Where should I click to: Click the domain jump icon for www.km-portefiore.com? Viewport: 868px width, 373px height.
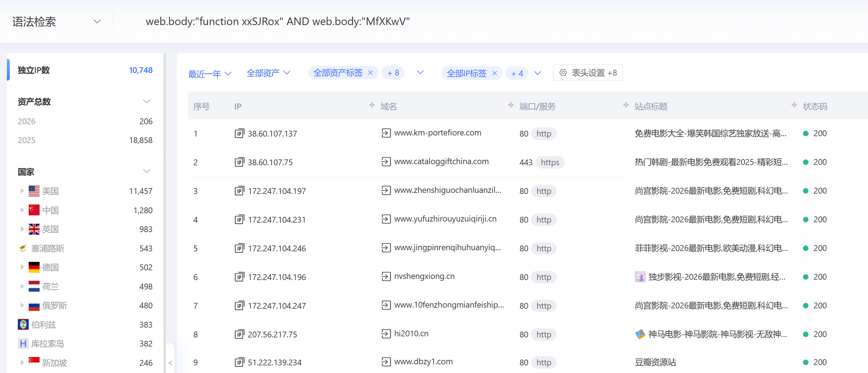[386, 133]
